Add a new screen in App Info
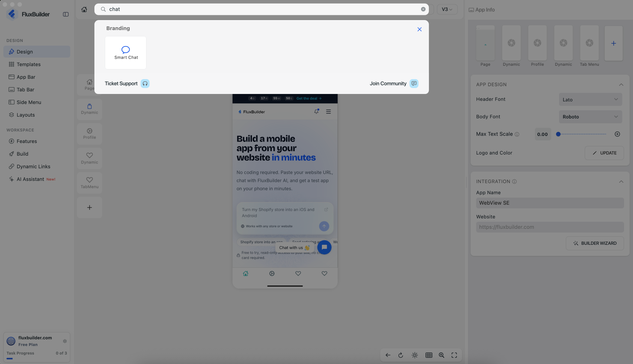The image size is (633, 364). (614, 43)
